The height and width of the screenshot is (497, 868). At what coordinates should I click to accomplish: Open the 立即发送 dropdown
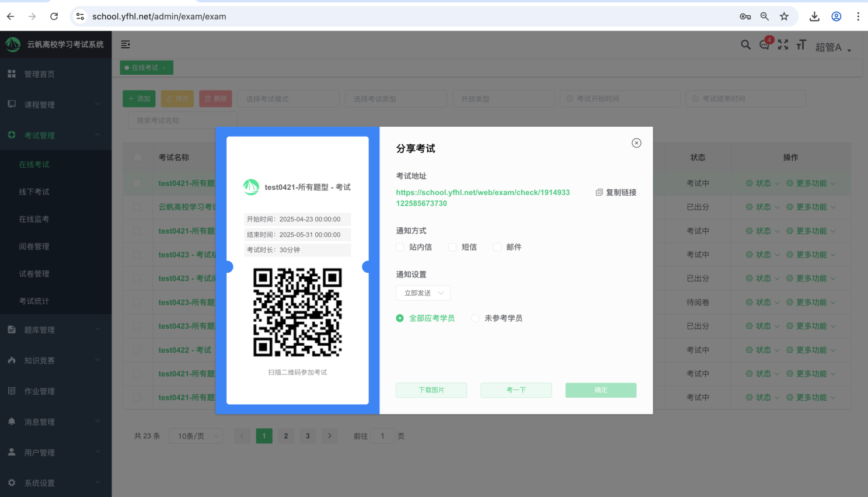[x=423, y=293]
